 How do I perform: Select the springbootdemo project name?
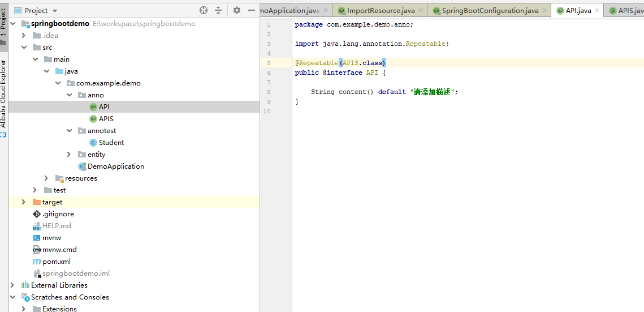click(60, 24)
